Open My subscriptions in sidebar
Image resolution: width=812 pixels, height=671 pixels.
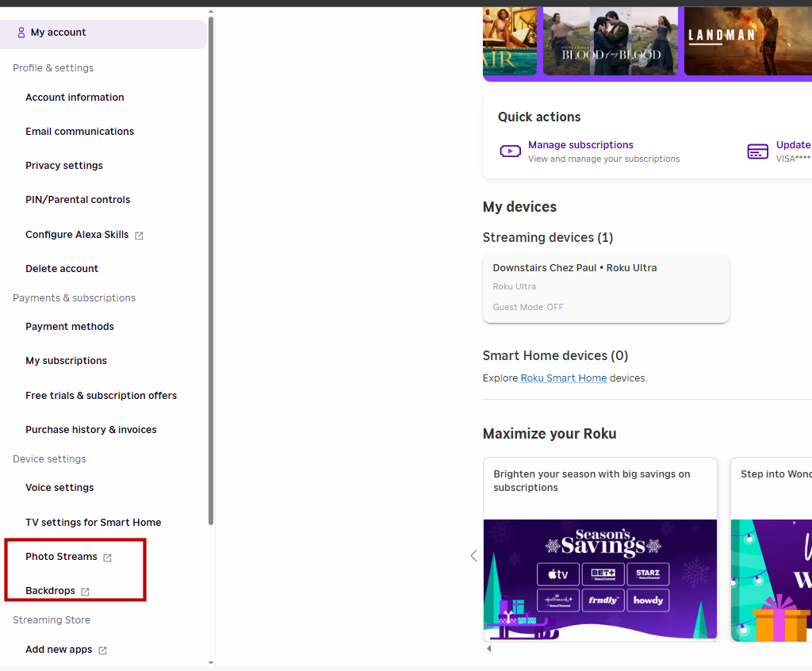pos(67,361)
